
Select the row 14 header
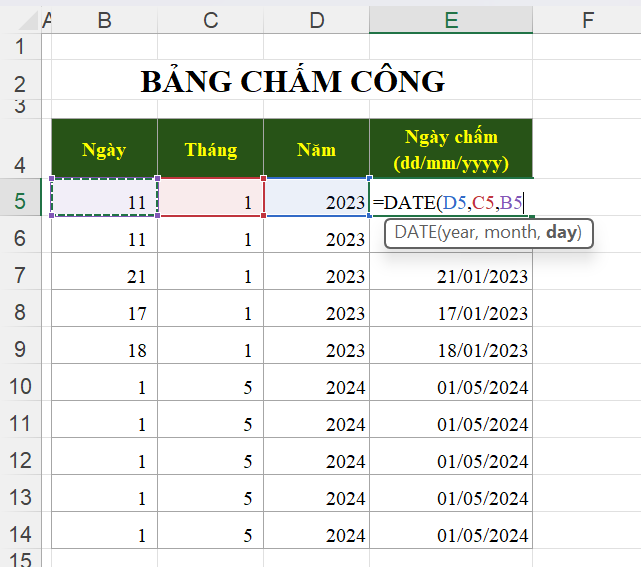(x=20, y=535)
